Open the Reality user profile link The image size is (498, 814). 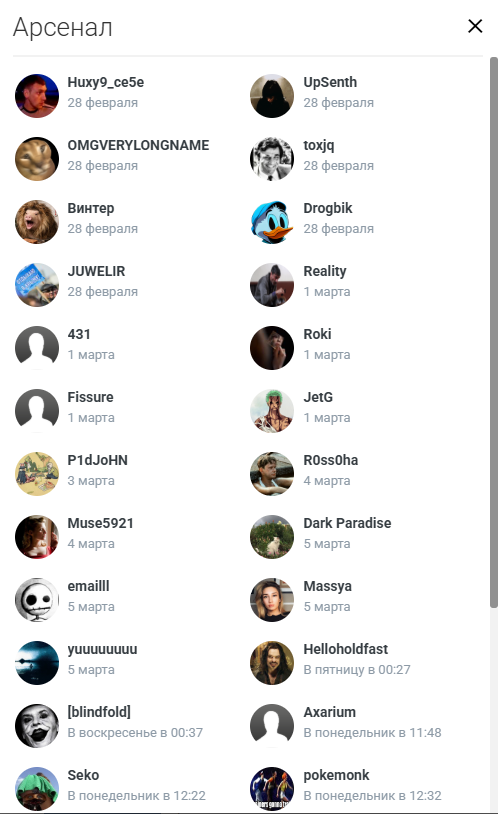(x=325, y=272)
